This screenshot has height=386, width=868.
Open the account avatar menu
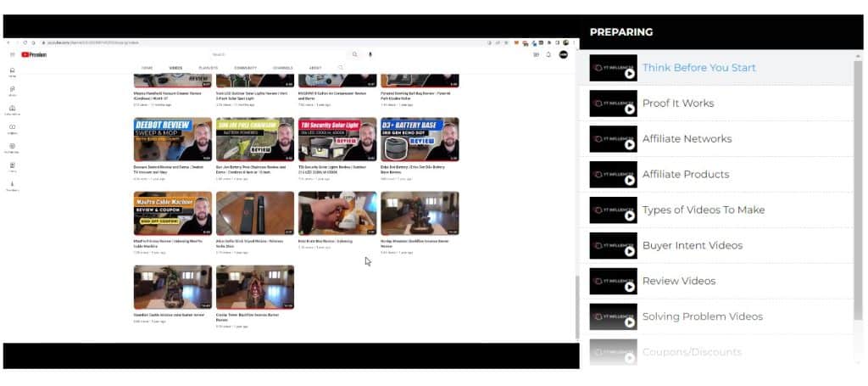(x=563, y=54)
